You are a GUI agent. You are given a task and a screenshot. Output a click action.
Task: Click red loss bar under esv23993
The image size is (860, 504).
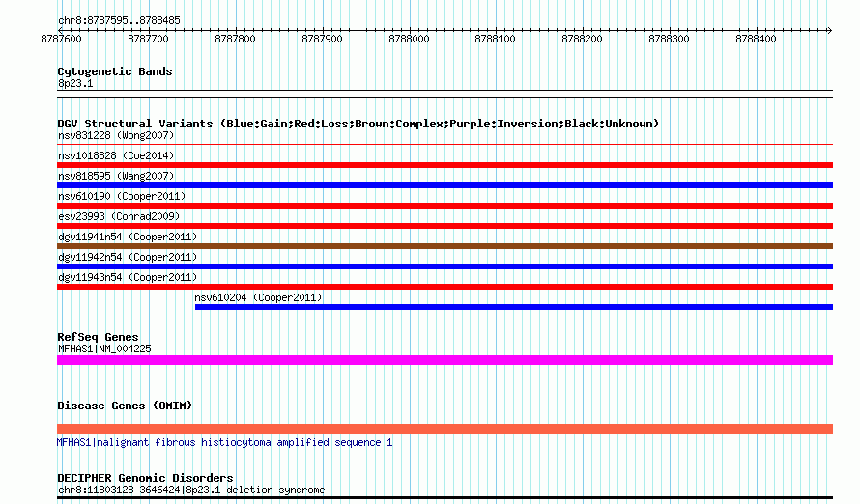tap(444, 226)
